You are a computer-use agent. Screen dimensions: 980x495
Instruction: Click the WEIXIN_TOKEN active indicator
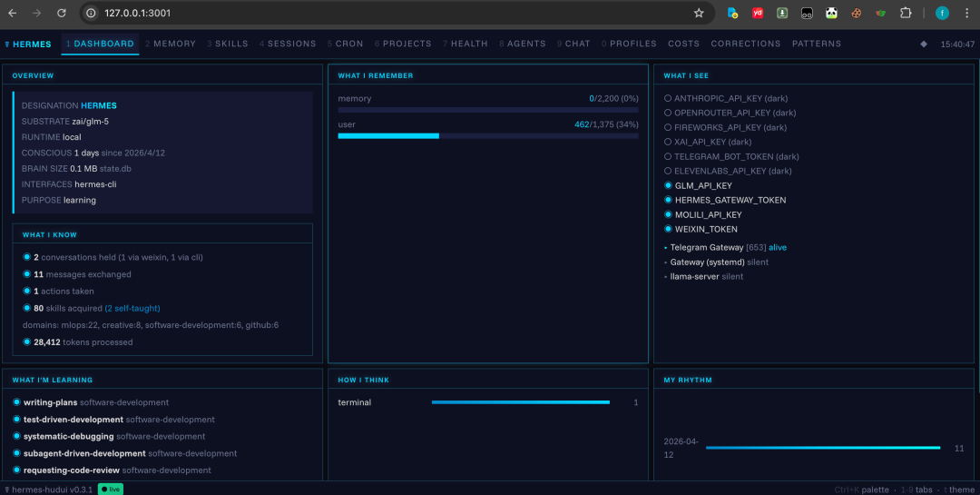668,229
